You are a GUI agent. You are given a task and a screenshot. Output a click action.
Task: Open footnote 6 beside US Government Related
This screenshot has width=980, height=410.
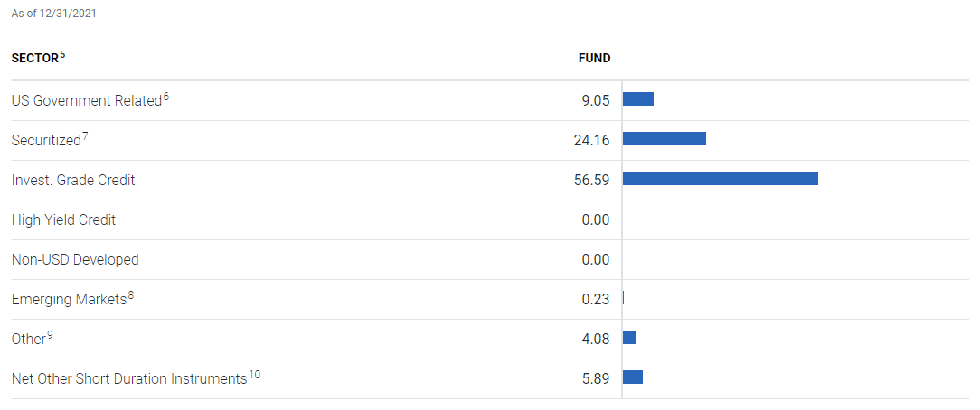click(166, 97)
